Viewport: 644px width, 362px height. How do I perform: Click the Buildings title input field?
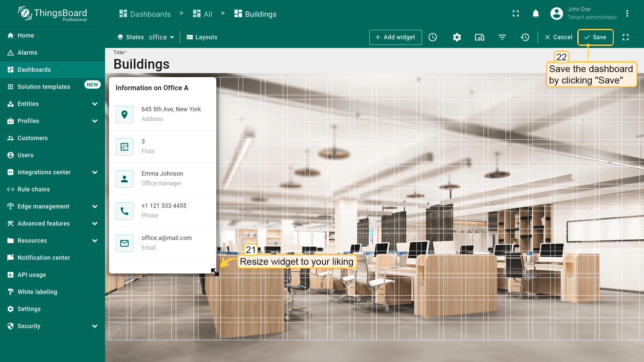142,64
